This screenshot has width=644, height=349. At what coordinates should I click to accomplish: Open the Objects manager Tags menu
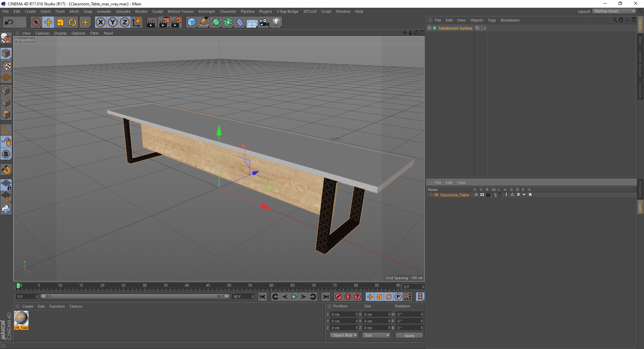pyautogui.click(x=492, y=20)
